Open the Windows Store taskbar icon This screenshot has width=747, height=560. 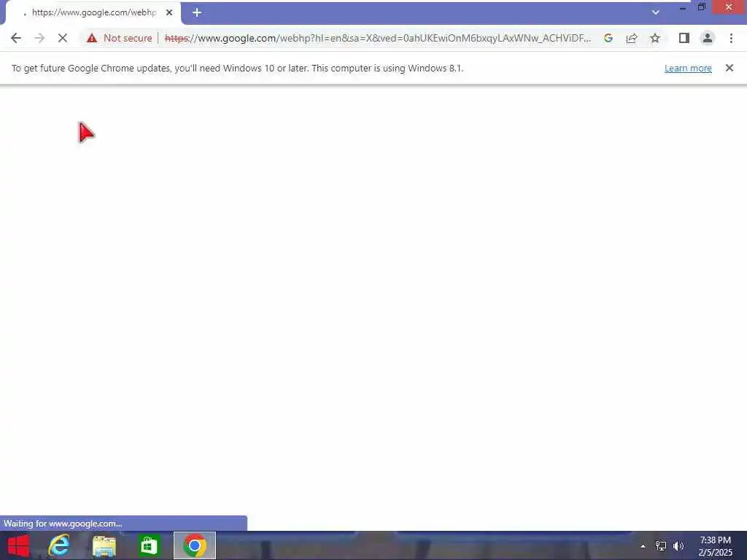click(x=149, y=545)
